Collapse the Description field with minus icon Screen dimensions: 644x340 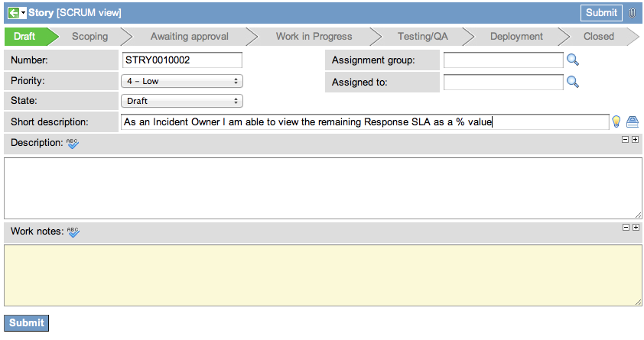tap(625, 140)
